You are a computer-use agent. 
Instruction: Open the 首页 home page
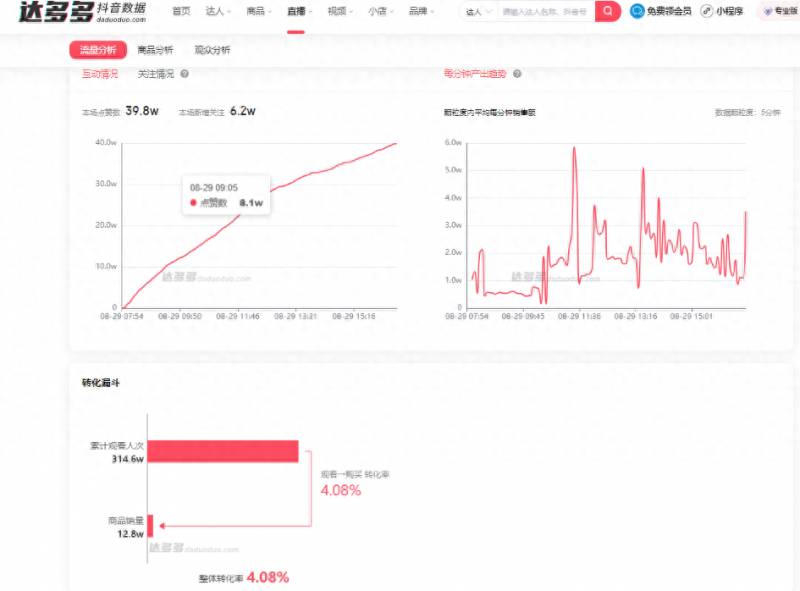click(x=181, y=11)
